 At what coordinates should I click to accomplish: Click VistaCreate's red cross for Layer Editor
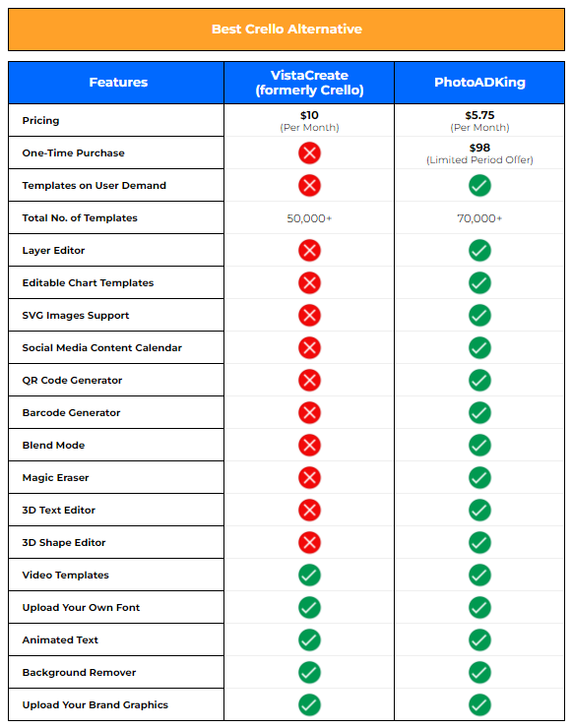(309, 250)
